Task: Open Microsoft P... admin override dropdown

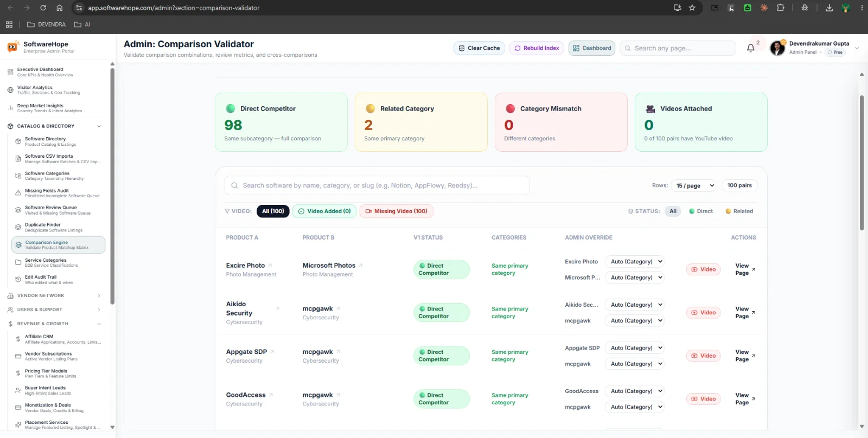Action: 634,278
